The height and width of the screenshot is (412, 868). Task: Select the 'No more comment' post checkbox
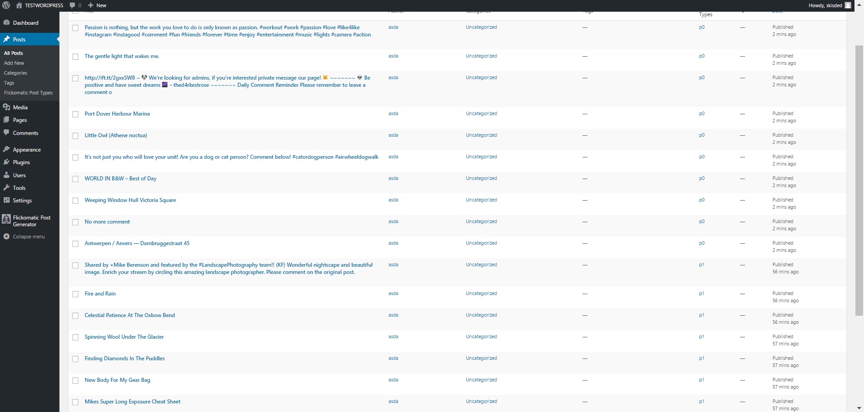76,222
